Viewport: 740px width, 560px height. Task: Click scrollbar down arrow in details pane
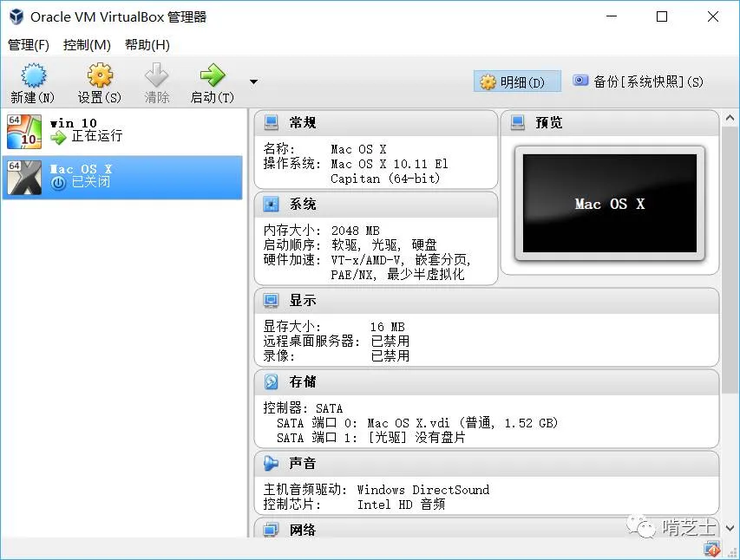(x=730, y=528)
